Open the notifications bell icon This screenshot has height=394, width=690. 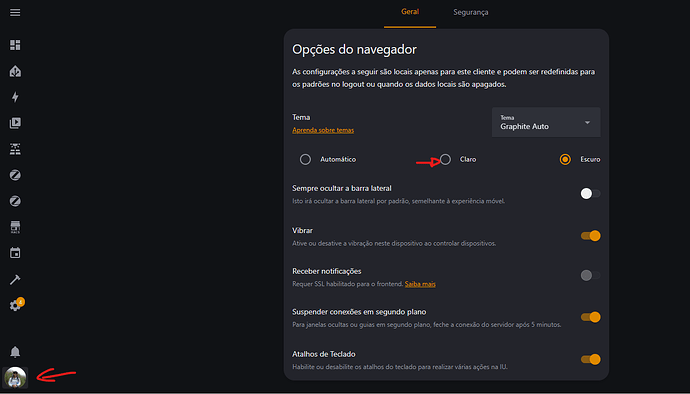[x=15, y=352]
